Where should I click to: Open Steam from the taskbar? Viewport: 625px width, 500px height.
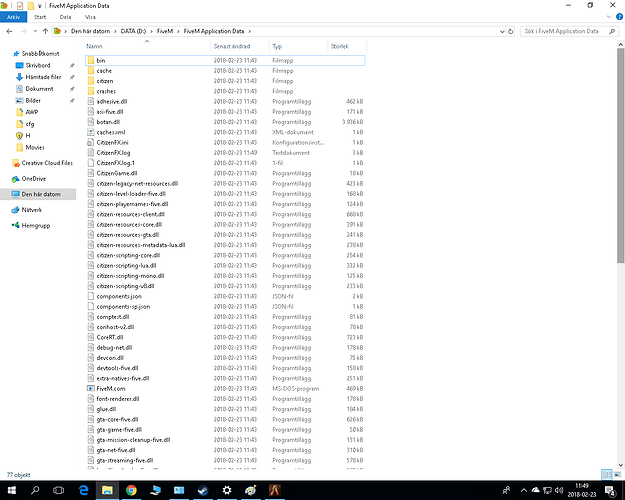pos(203,490)
